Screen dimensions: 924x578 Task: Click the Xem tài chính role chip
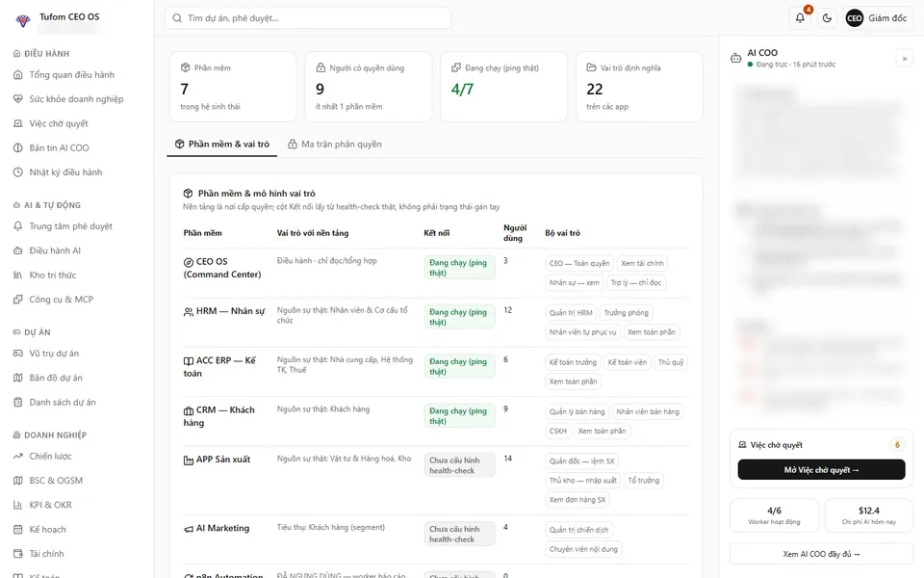point(642,263)
